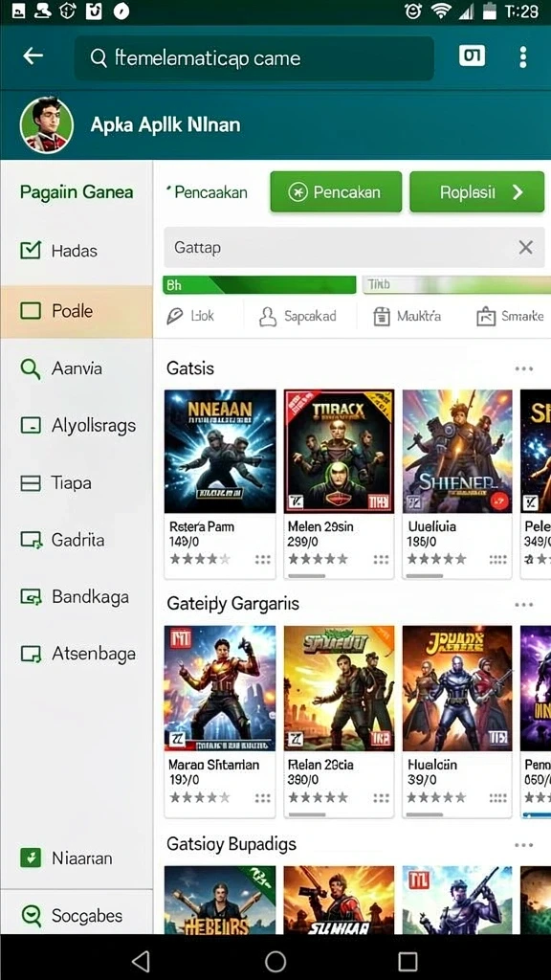Tap the profile avatar picture
The height and width of the screenshot is (980, 551).
tap(47, 125)
